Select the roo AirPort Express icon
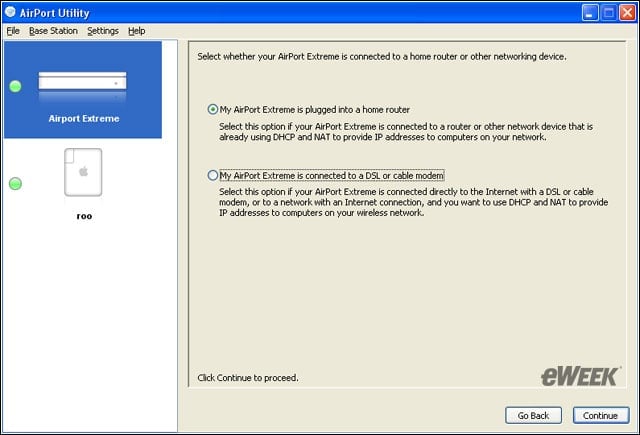Image resolution: width=640 pixels, height=435 pixels. point(83,172)
